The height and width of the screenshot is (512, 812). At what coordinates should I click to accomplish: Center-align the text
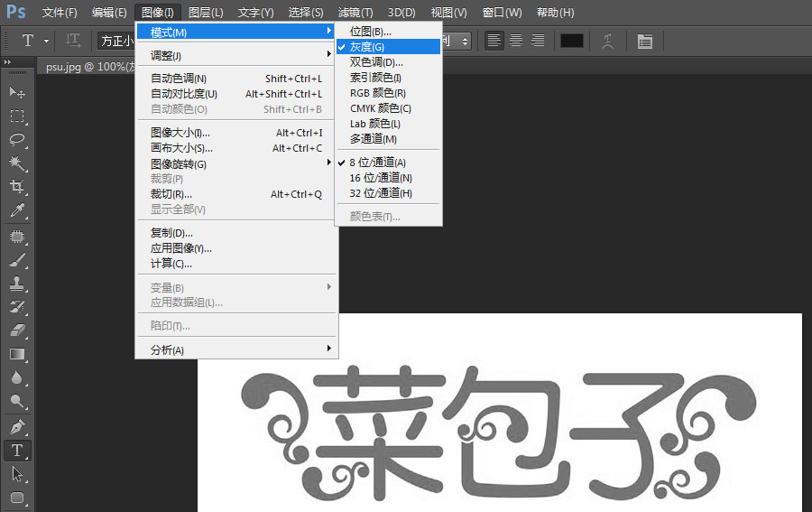[516, 41]
